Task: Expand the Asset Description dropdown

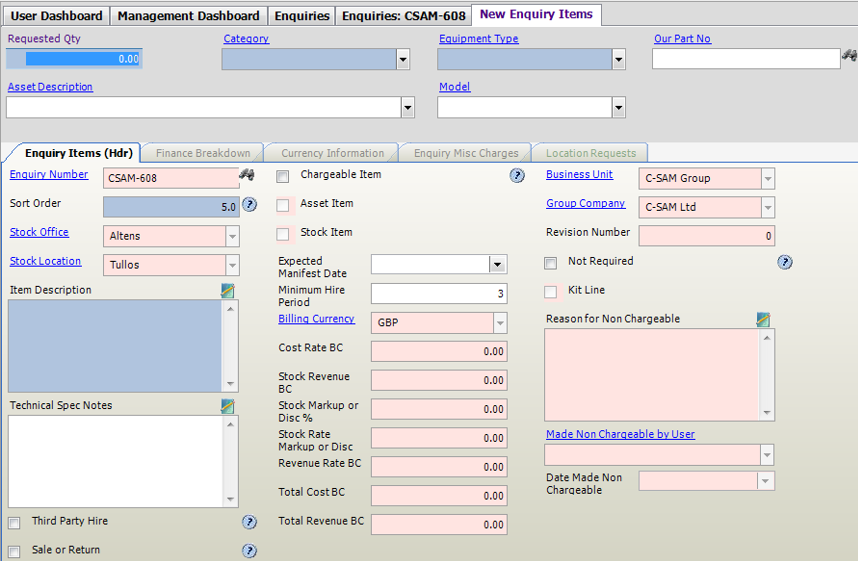Action: 407,108
